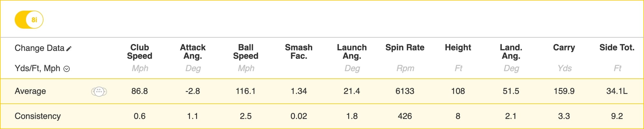Click the average carry value 159.9
This screenshot has width=644, height=129.
(564, 91)
